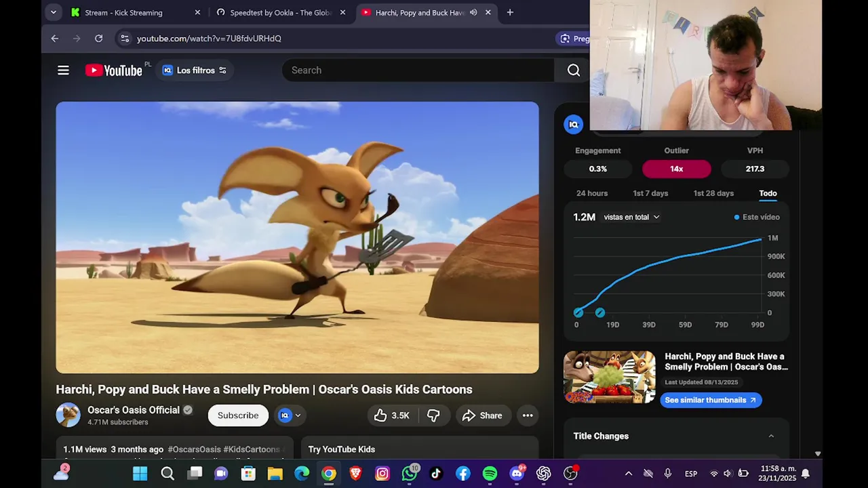Click the video thumbnail in IQ panel
The image size is (868, 488).
(610, 377)
